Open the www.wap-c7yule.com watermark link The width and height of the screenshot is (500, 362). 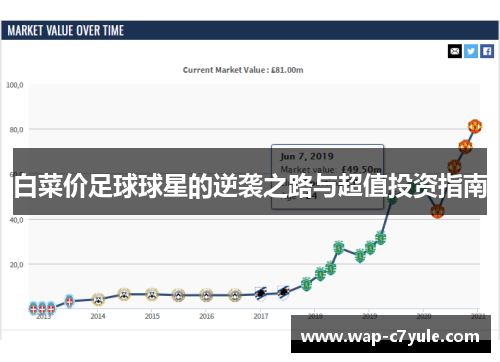[x=390, y=336]
